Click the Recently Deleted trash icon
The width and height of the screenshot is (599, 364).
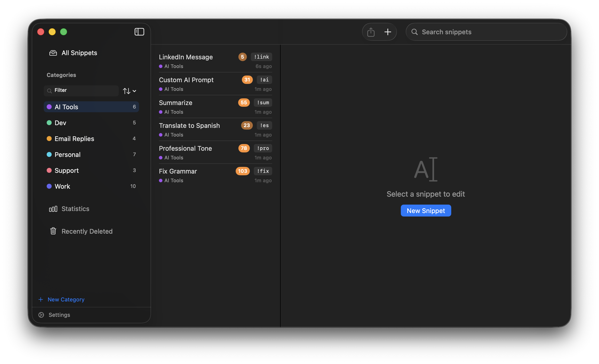coord(53,231)
